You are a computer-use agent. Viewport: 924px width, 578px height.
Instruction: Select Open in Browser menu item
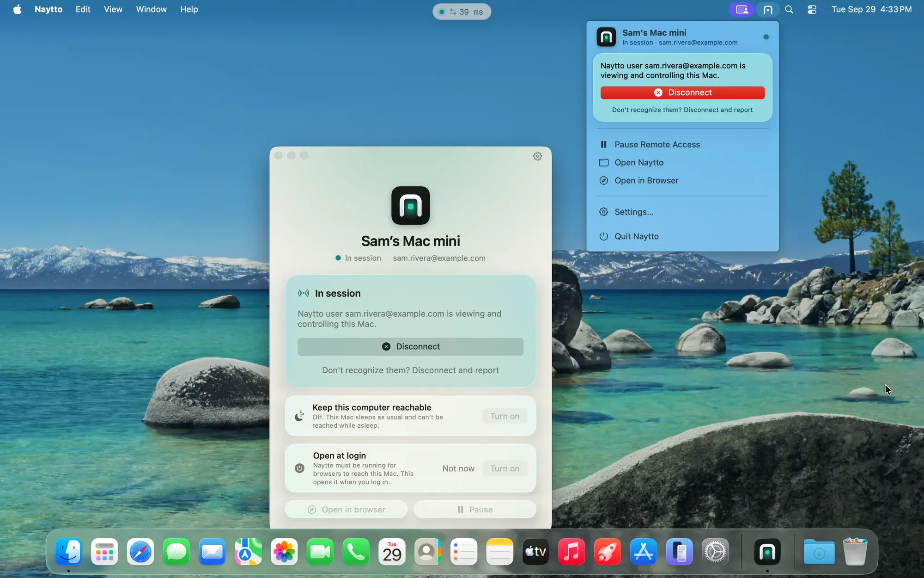(x=682, y=181)
